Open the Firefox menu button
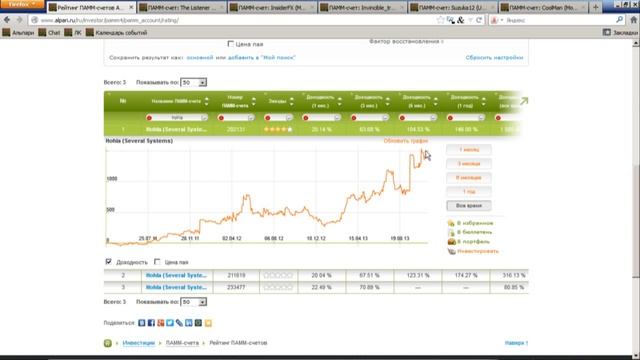The image size is (640, 360). coord(22,4)
